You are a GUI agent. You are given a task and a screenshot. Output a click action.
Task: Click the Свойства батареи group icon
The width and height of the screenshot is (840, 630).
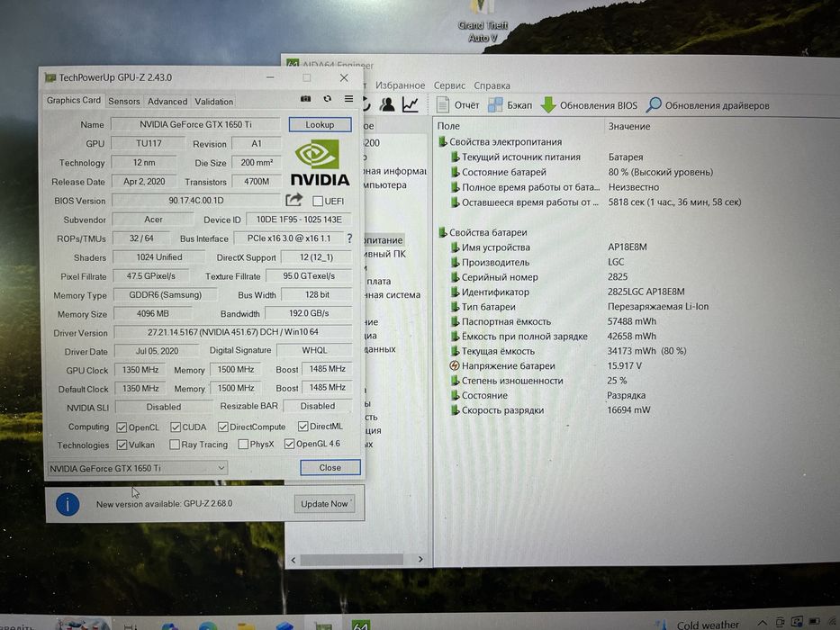[442, 232]
